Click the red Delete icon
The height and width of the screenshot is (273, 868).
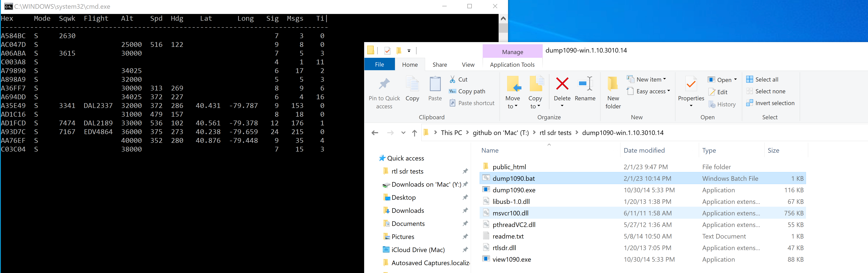point(562,84)
